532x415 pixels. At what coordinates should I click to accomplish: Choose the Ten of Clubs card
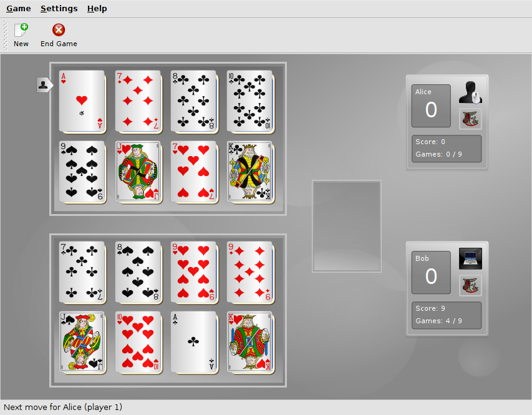(250, 101)
